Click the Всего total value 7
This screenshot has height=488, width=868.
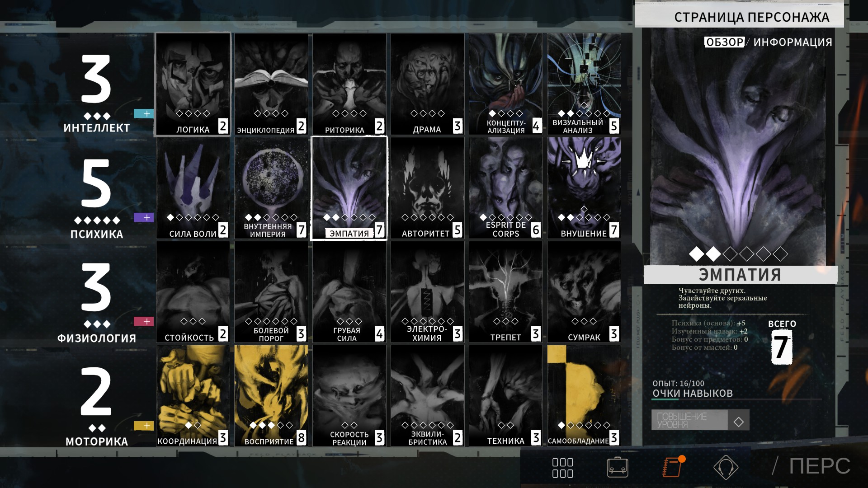pos(782,347)
